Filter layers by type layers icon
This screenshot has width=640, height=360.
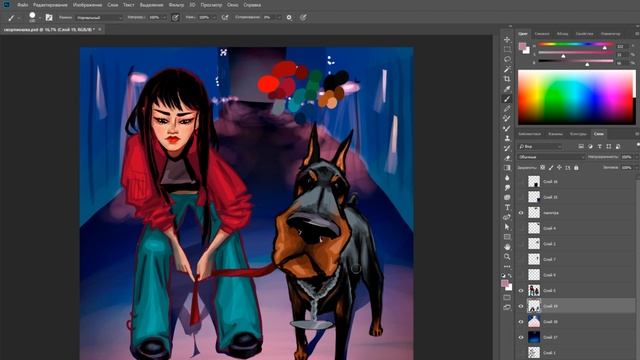coord(600,147)
